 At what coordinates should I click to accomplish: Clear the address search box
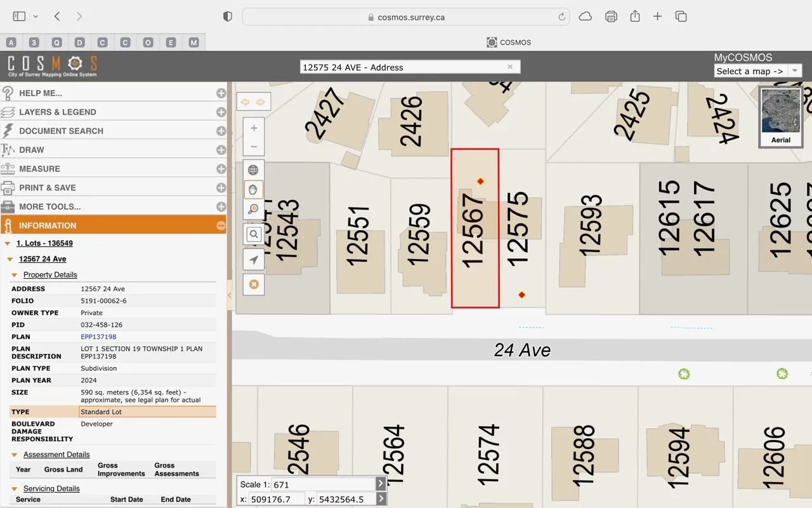tap(509, 67)
